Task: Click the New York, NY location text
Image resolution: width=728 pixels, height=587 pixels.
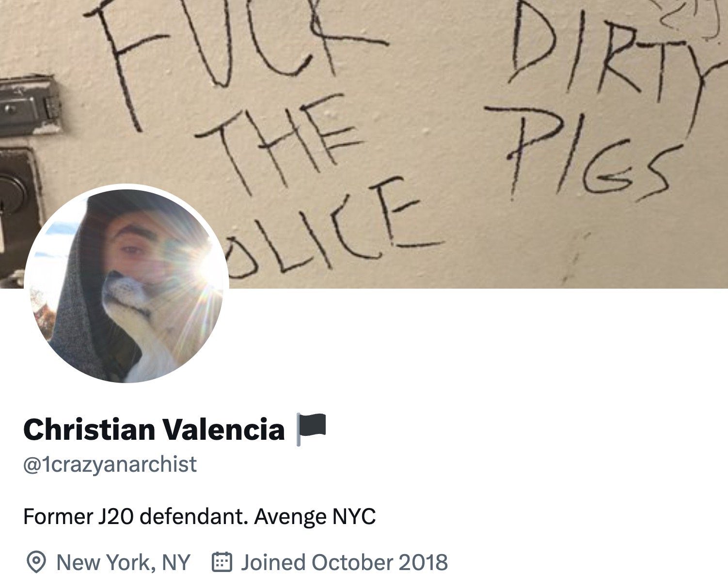Action: point(123,562)
